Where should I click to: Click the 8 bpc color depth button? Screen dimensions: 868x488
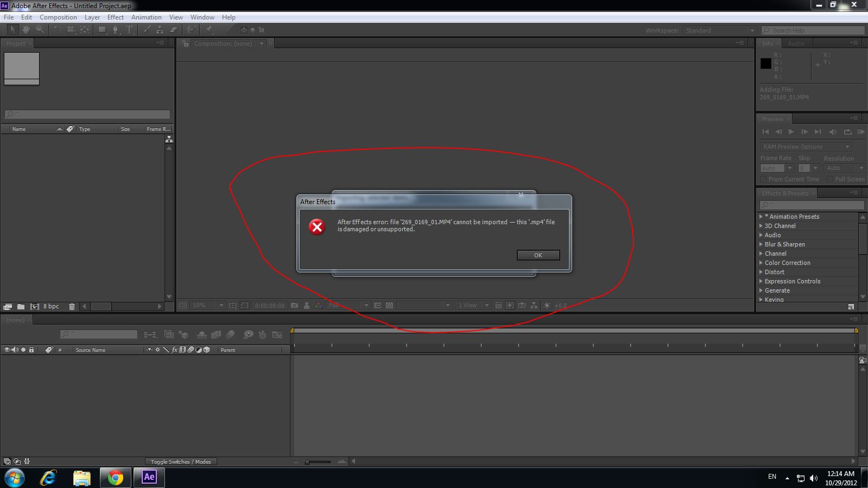[x=51, y=306]
